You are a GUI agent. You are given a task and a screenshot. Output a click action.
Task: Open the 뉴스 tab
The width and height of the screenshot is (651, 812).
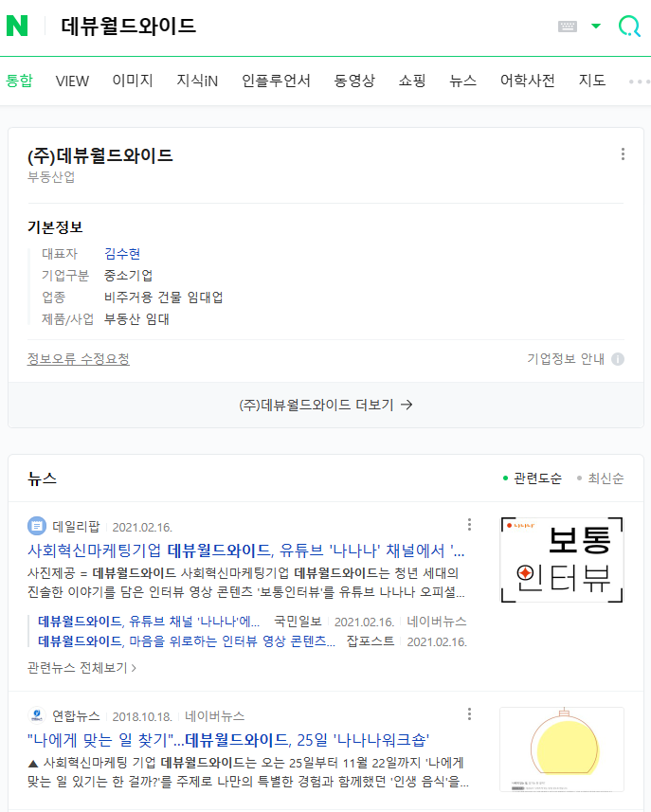463,81
